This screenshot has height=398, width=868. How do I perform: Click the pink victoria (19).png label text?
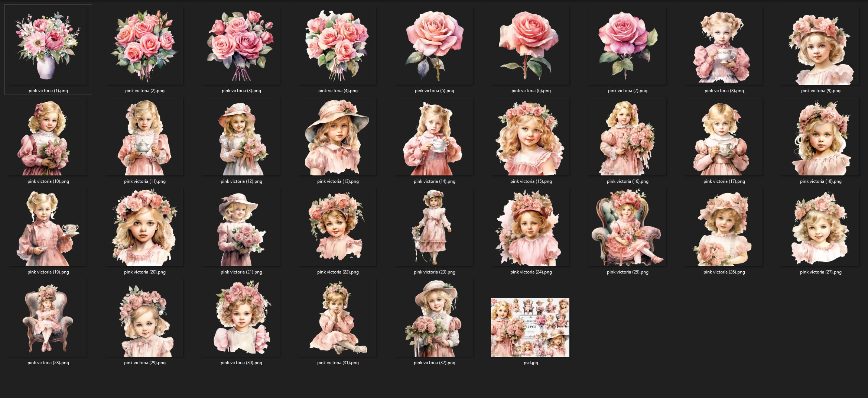point(48,272)
